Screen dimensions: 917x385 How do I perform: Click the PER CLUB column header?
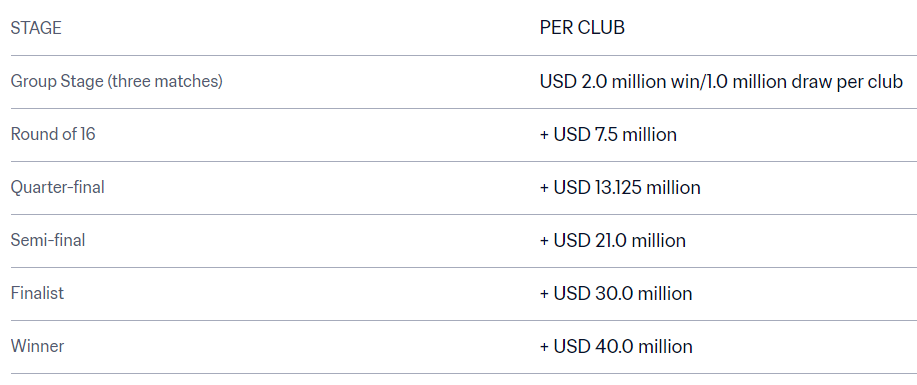tap(582, 28)
